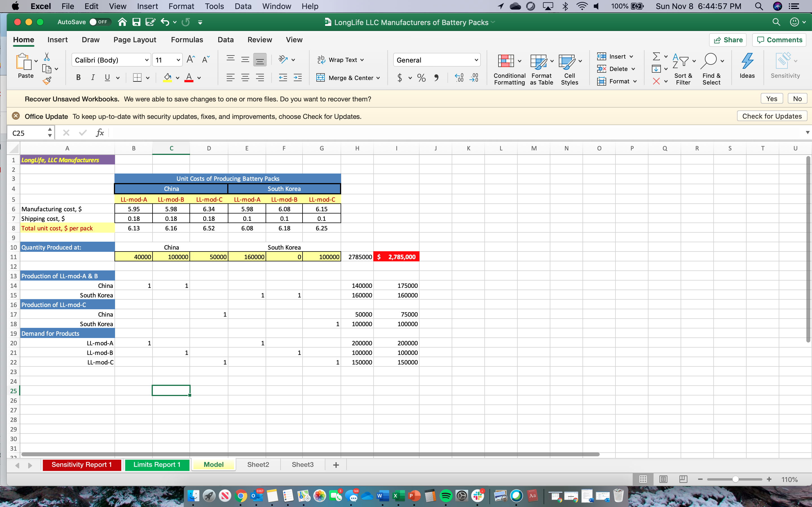Viewport: 812px width, 507px height.
Task: Click the Percent Style icon
Action: (x=422, y=78)
